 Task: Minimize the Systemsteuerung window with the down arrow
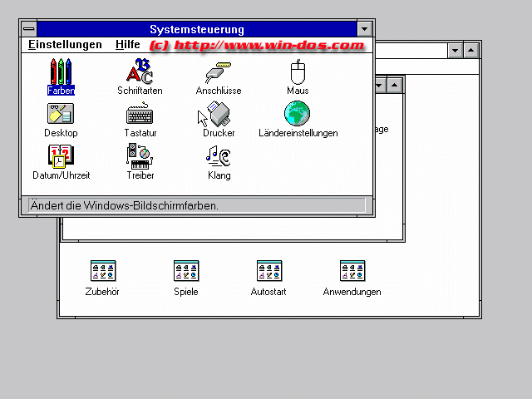[364, 29]
